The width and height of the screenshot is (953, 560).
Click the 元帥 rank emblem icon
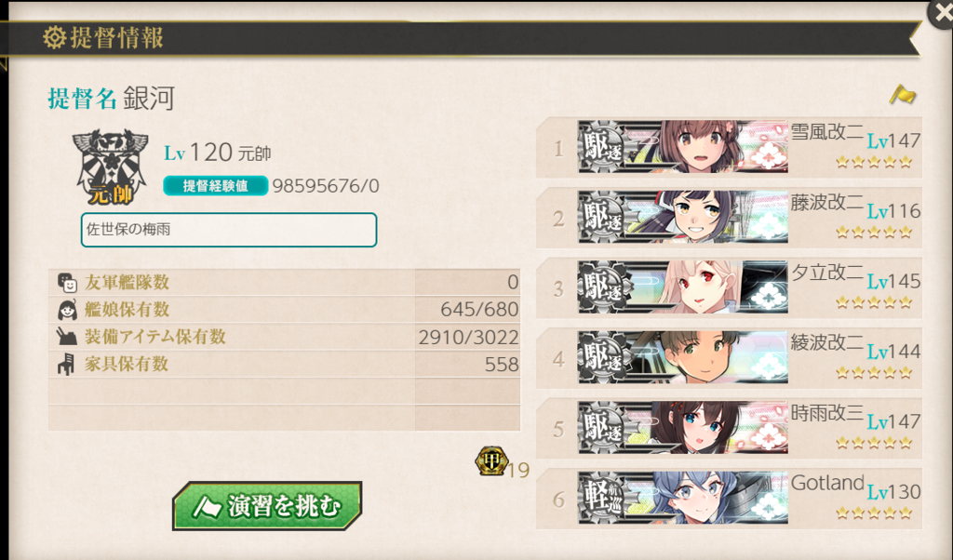click(x=110, y=167)
